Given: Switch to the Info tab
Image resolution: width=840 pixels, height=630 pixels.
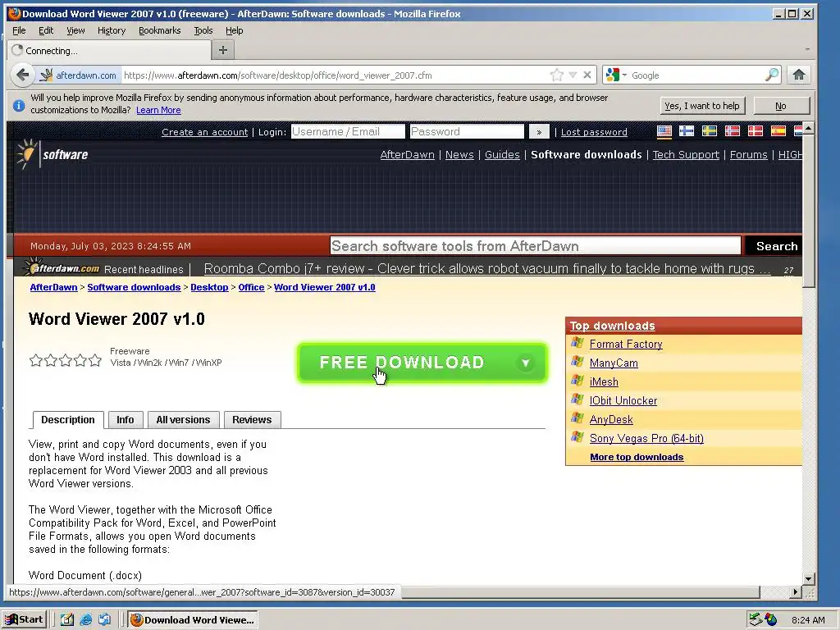Looking at the screenshot, I should [126, 419].
